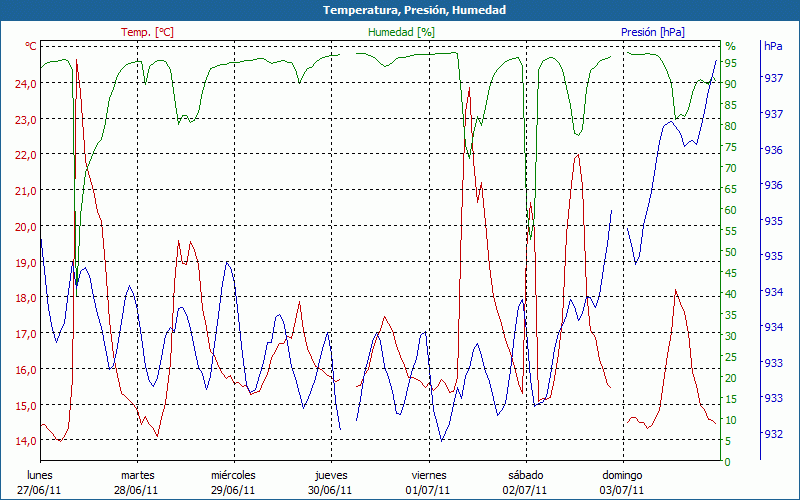800x500 pixels.
Task: Click the 932 pressure axis value
Action: pos(773,434)
